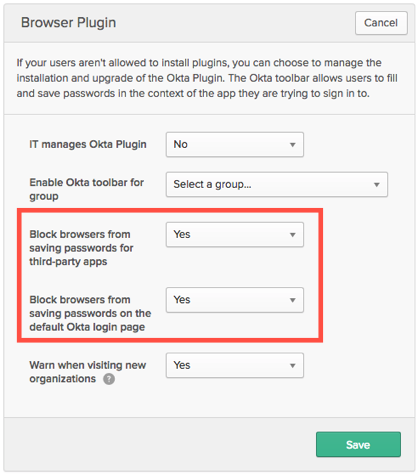Click arrow icon on Select a group field
418x475 pixels.
point(376,185)
